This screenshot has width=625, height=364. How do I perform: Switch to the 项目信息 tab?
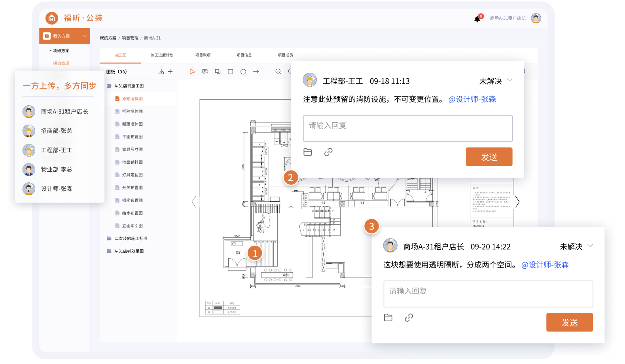pos(244,55)
